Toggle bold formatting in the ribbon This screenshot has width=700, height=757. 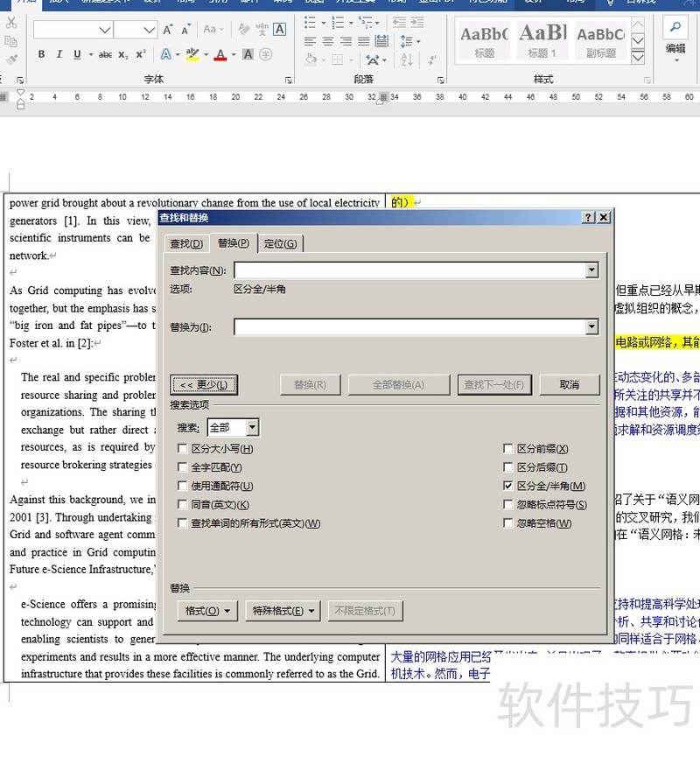41,54
